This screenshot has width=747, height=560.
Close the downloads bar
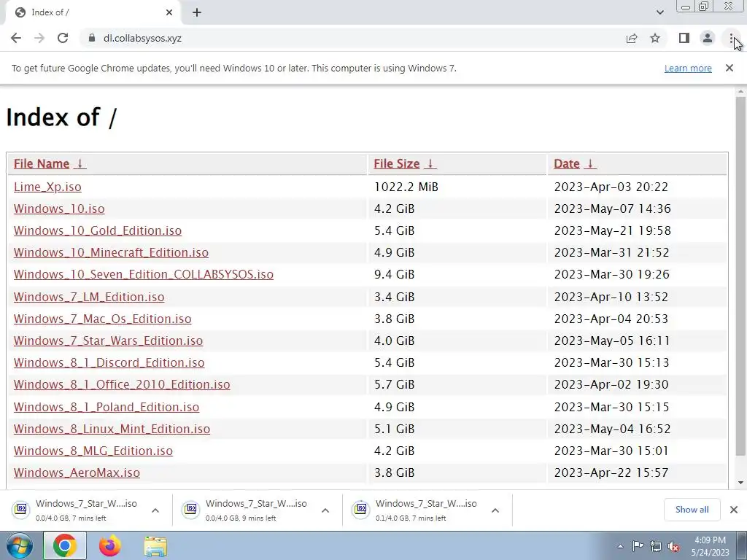[x=734, y=510]
